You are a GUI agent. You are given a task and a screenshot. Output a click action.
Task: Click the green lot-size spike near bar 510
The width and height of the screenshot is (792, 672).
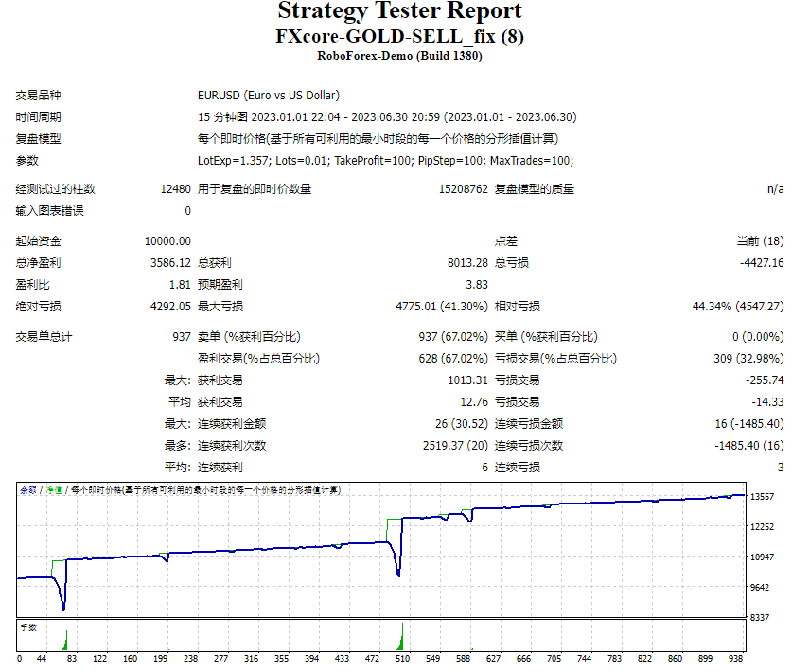[401, 634]
